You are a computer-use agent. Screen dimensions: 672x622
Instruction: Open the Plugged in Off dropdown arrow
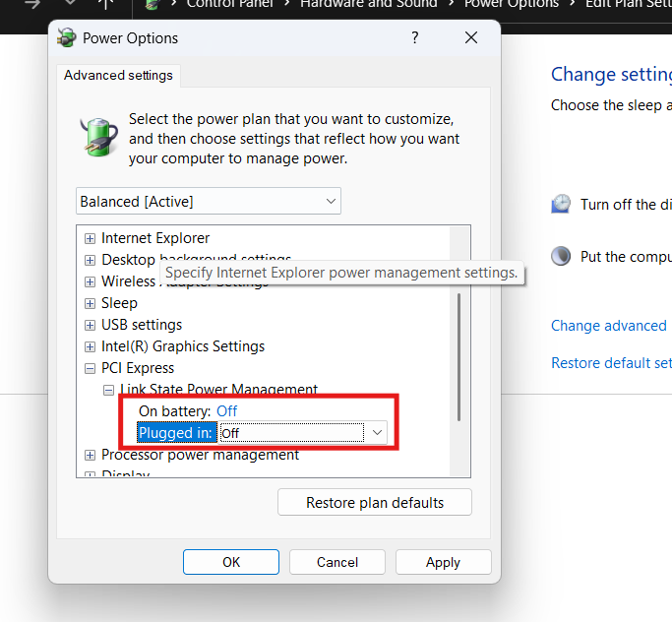[377, 432]
